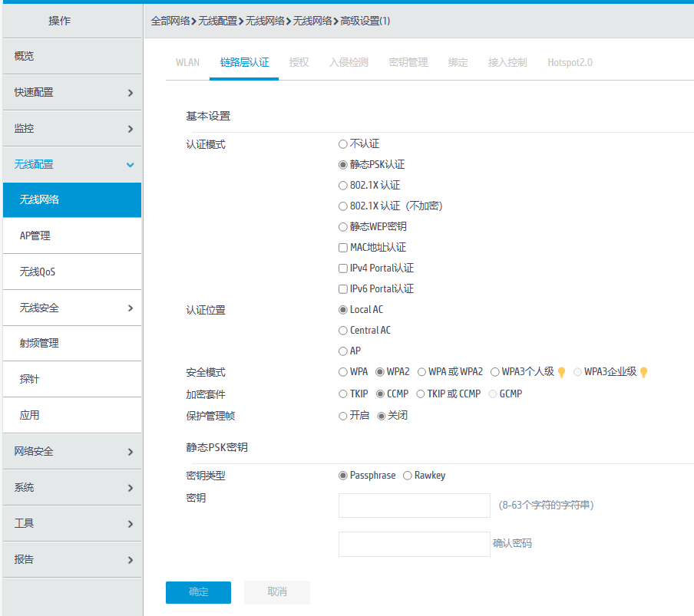Image resolution: width=694 pixels, height=616 pixels.
Task: Expand the 无线安全 submenu chevron
Action: pyautogui.click(x=131, y=308)
